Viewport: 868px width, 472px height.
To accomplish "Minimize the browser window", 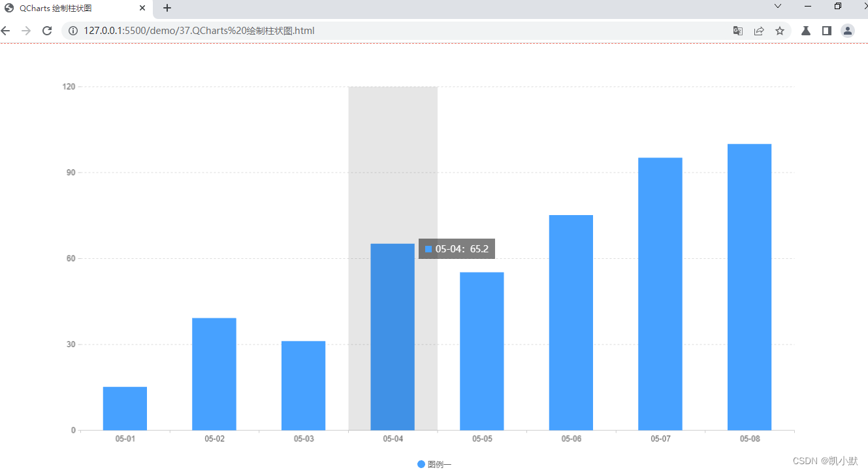I will click(x=808, y=6).
